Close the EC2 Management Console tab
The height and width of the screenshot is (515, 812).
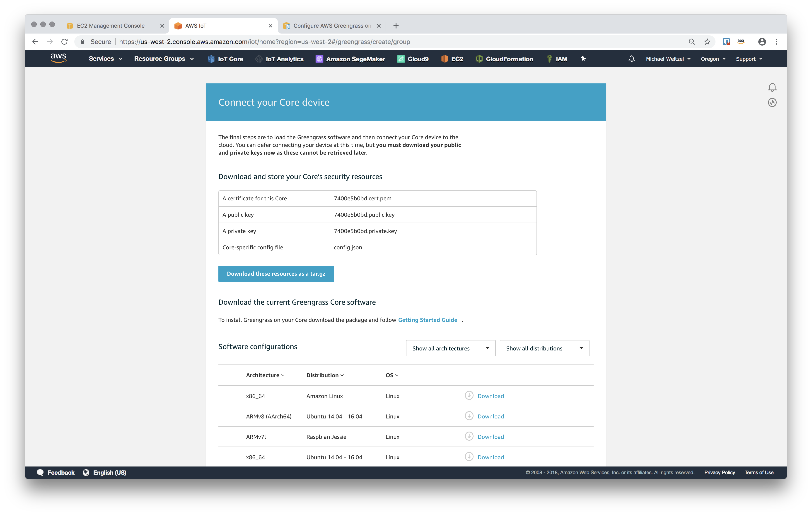click(162, 26)
